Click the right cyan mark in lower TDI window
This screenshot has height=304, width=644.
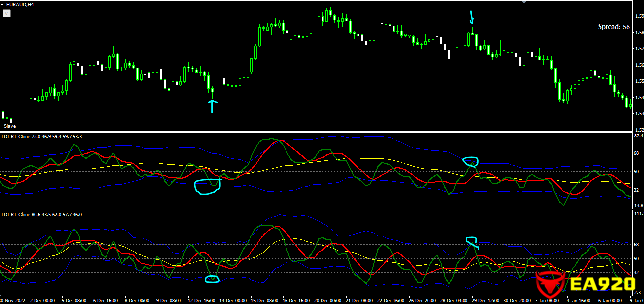point(472,241)
